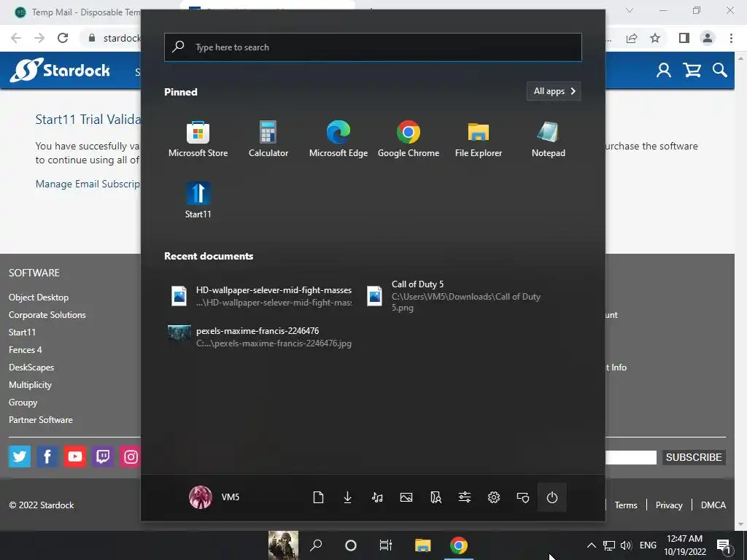Toggle Chrome side panel
Viewport: 747px width, 560px height.
tap(684, 38)
